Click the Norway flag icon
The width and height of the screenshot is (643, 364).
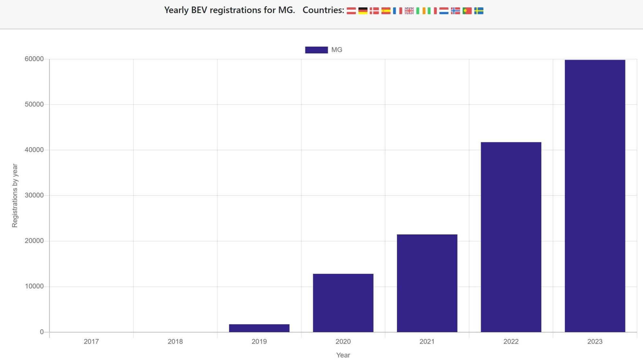click(x=455, y=11)
